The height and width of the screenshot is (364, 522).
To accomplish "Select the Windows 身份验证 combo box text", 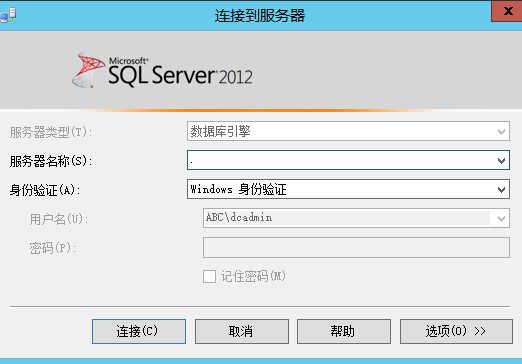I will (x=239, y=189).
